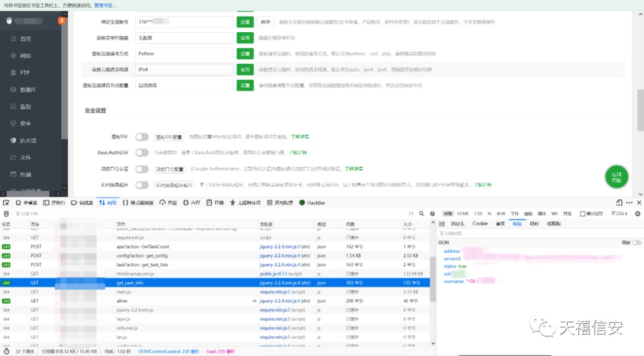Screen dimensions: 644x356
Task: Click 设置 button for Python request method
Action: tap(245, 54)
